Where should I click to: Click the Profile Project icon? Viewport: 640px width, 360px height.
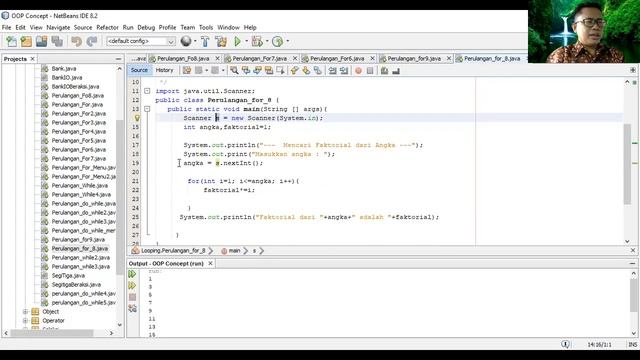point(277,41)
